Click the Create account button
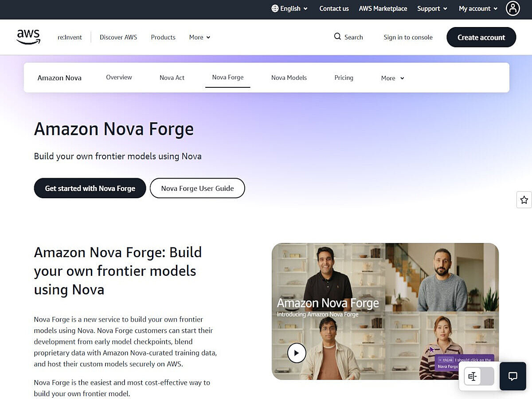The height and width of the screenshot is (399, 532). (x=481, y=37)
